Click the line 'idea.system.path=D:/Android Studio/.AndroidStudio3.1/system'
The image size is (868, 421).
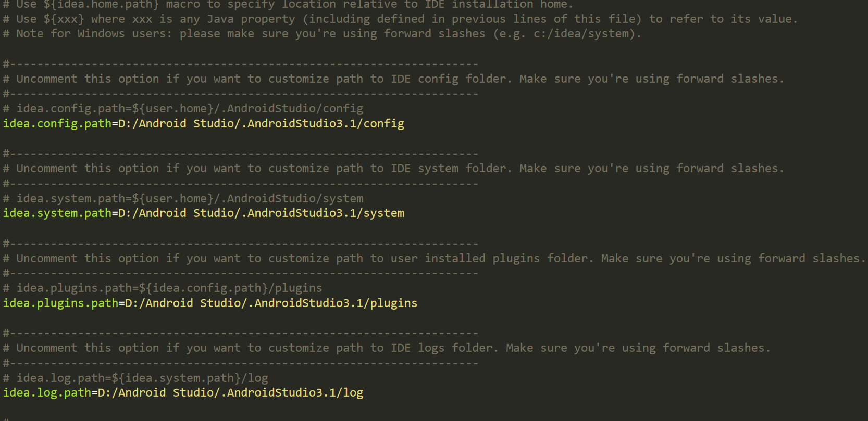click(x=204, y=213)
